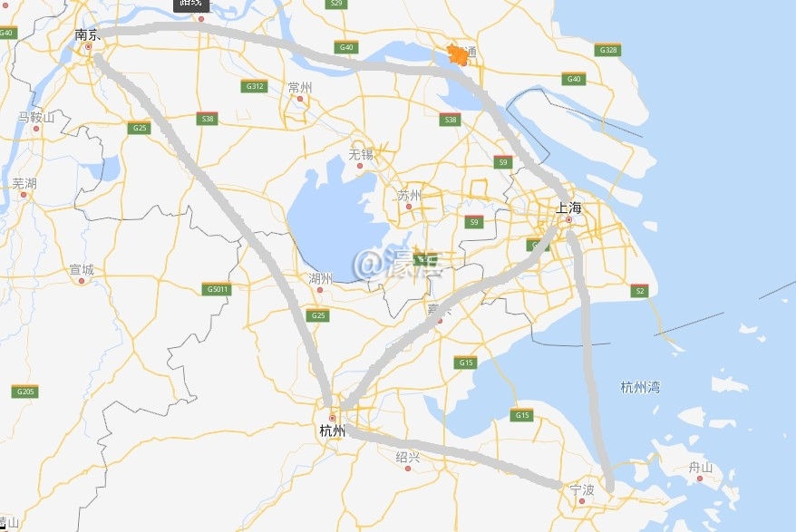Click the 马鞍山 city label
Viewport: 796px width, 532px height.
click(x=36, y=117)
